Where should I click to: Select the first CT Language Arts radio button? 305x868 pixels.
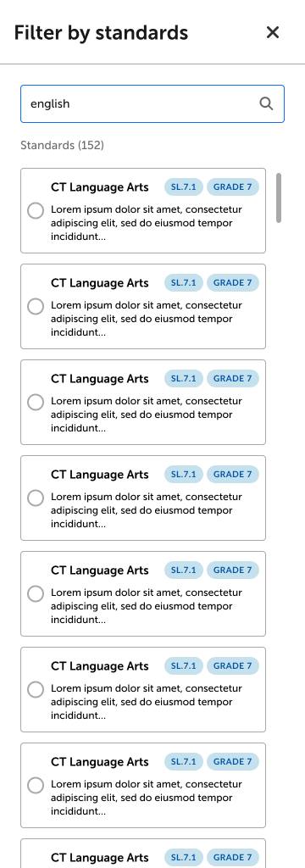click(x=36, y=211)
